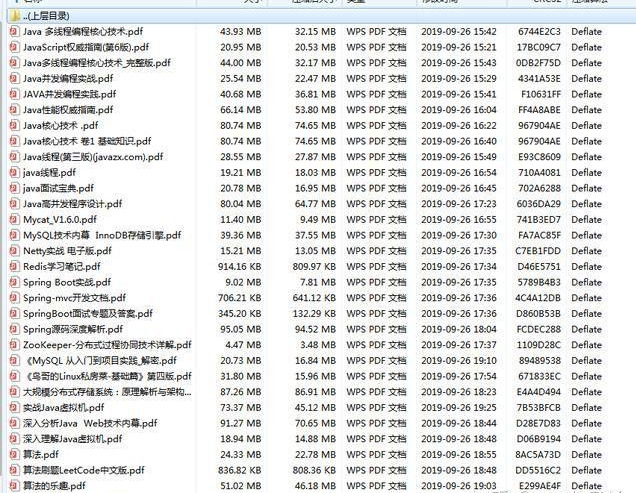The image size is (636, 493).
Task: Click modified time 2019-09-26 15:21
Action: (x=459, y=47)
